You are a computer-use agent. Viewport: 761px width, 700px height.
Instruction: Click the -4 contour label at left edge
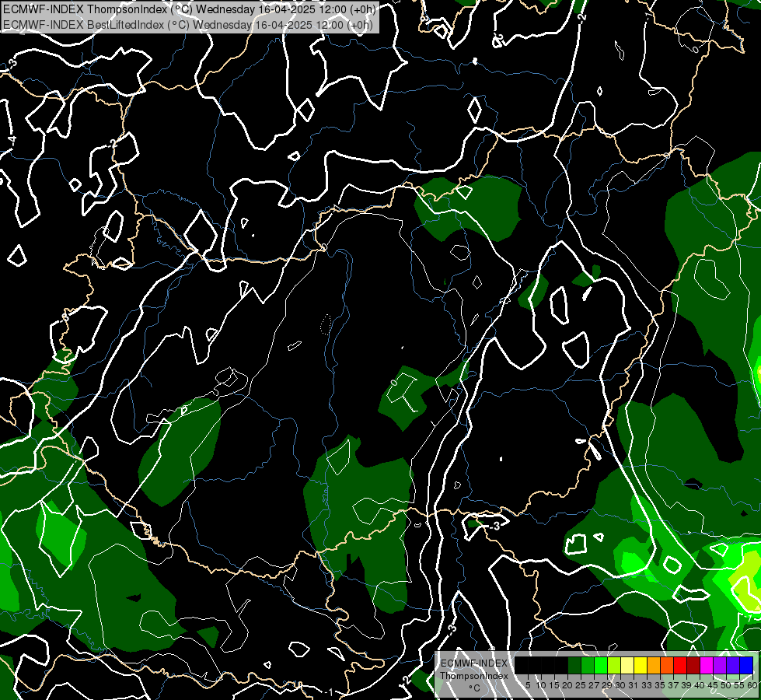[x=12, y=141]
